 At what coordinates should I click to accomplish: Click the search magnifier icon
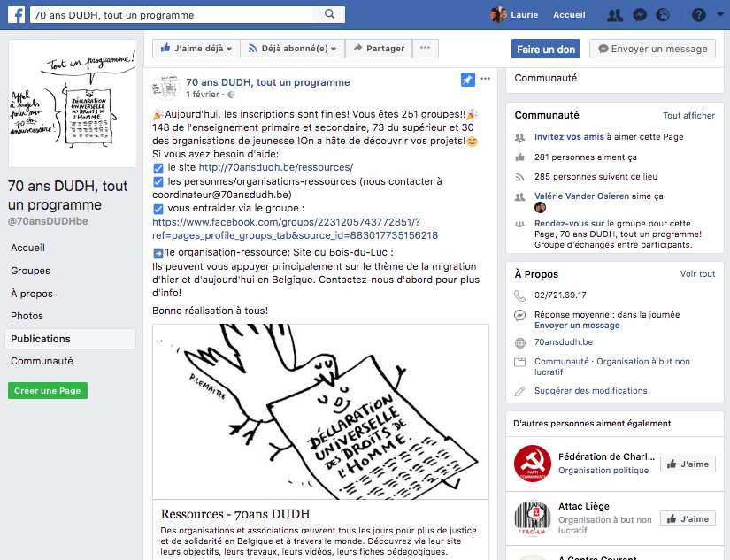click(x=330, y=14)
